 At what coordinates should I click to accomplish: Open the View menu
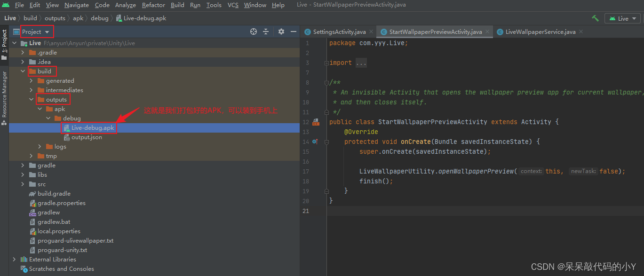point(52,5)
